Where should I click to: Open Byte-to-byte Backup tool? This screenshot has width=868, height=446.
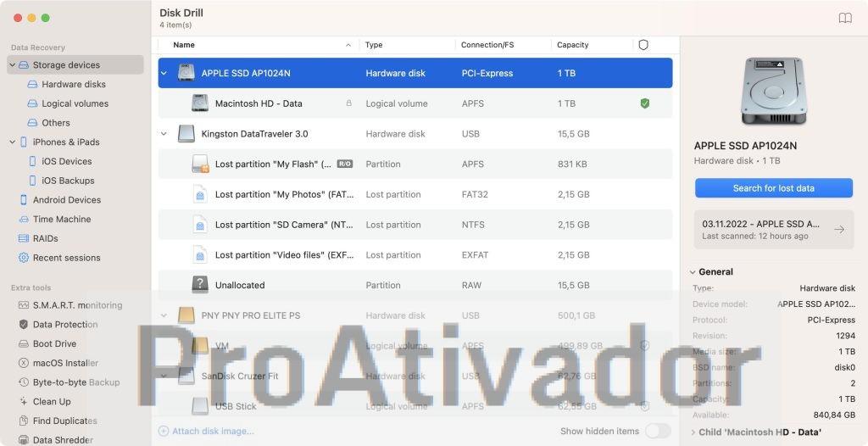75,382
